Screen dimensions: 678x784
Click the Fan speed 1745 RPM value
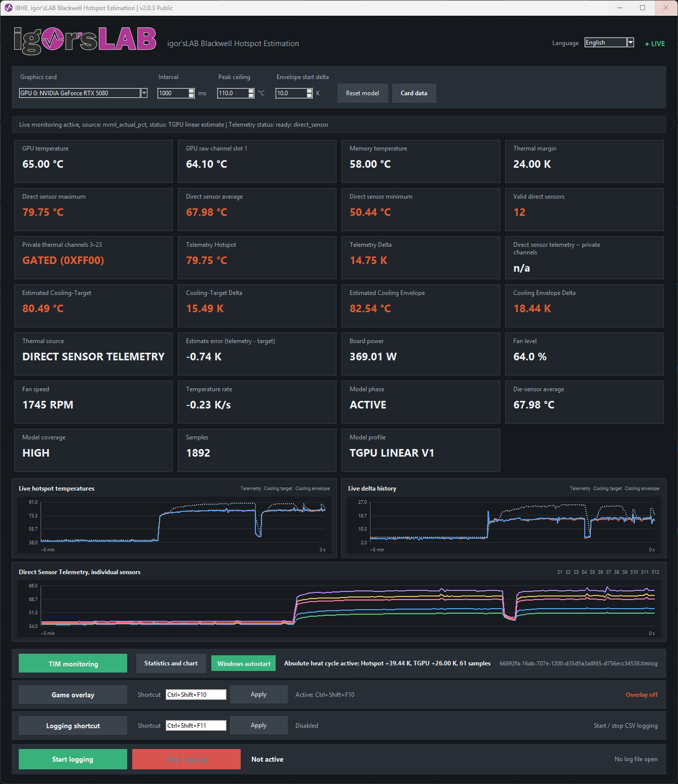(x=48, y=405)
